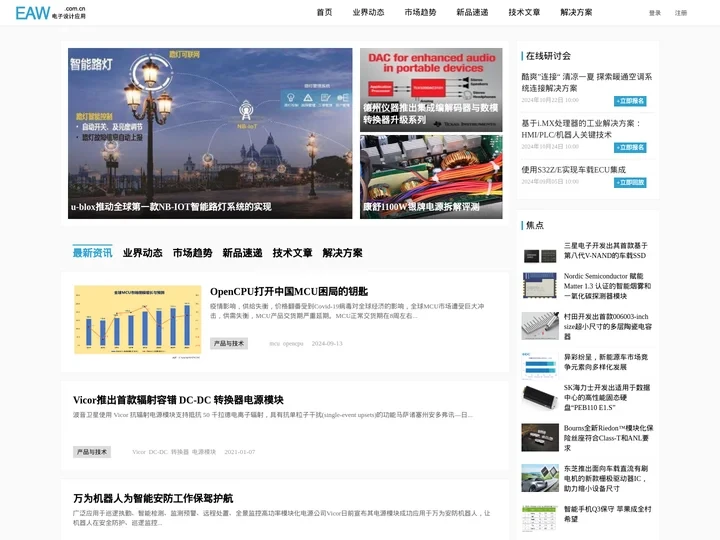Click the 转换器 tag link
The width and height of the screenshot is (720, 540).
point(180,452)
